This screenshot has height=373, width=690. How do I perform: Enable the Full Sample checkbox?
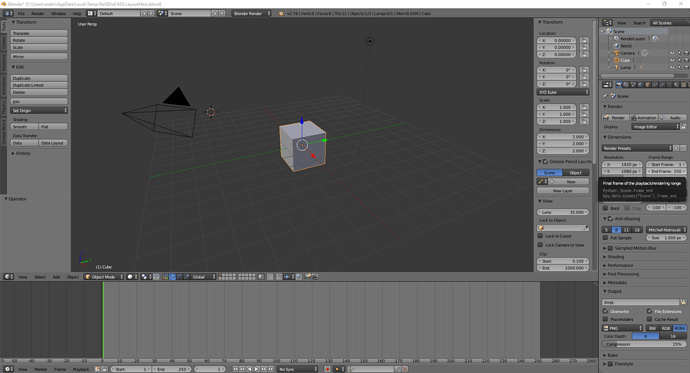606,238
